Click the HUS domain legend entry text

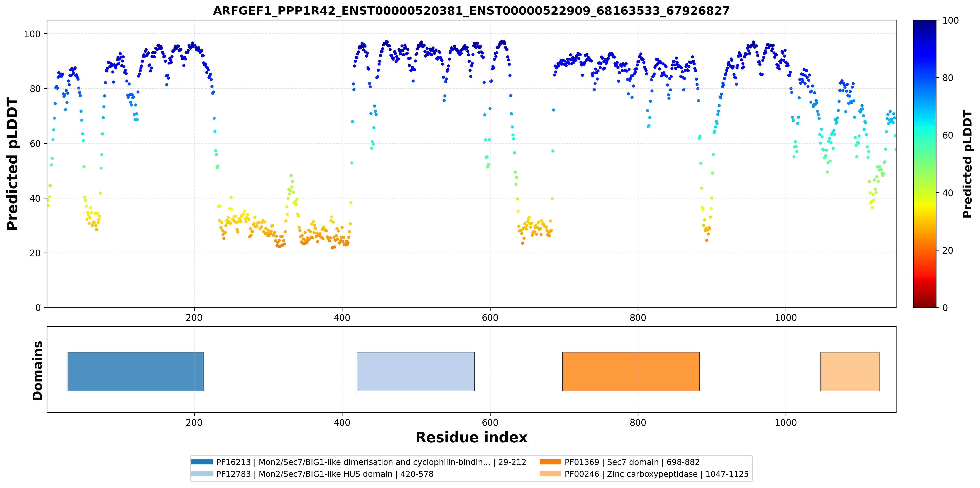click(x=325, y=474)
